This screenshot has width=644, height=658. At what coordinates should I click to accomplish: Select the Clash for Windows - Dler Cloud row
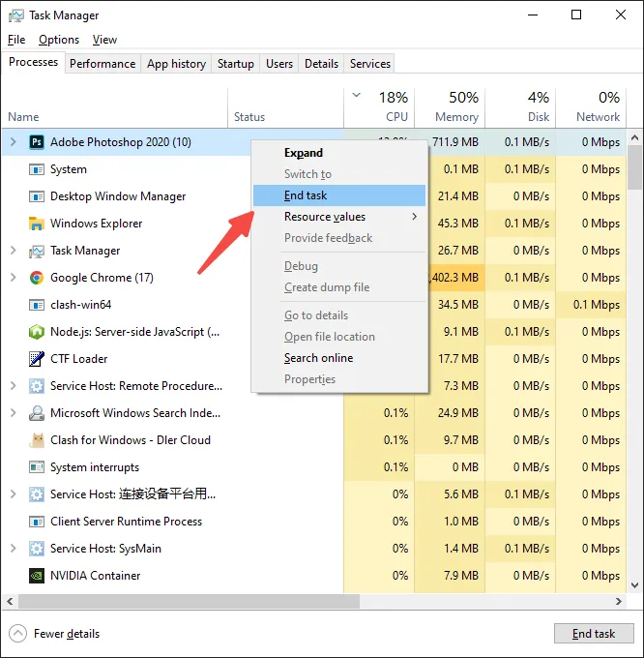[314, 440]
